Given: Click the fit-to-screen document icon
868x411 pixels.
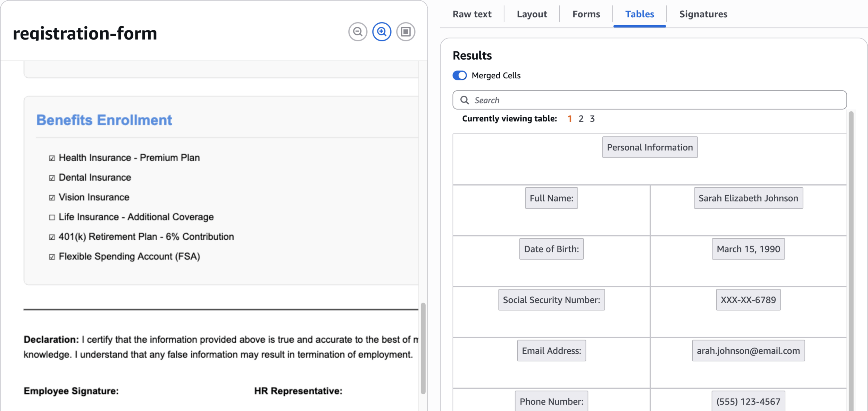Looking at the screenshot, I should pos(406,32).
